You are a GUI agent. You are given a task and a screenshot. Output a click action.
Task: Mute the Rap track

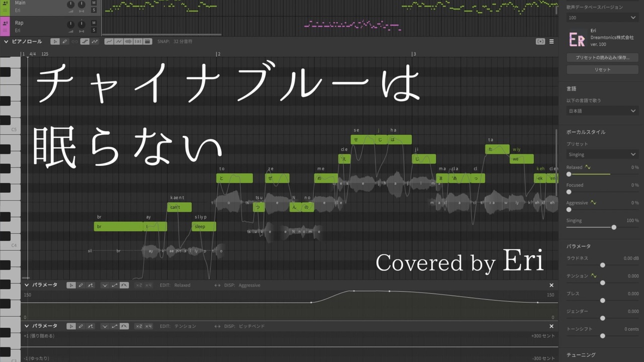(x=94, y=23)
